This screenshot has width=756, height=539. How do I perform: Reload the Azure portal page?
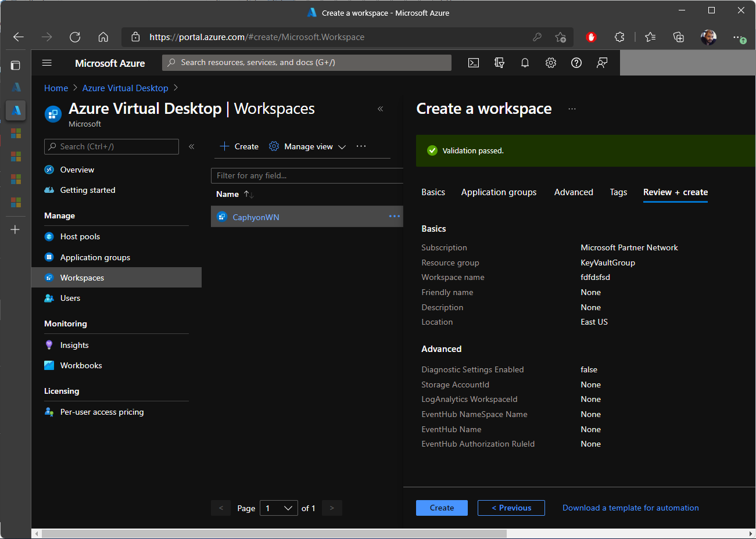[75, 37]
